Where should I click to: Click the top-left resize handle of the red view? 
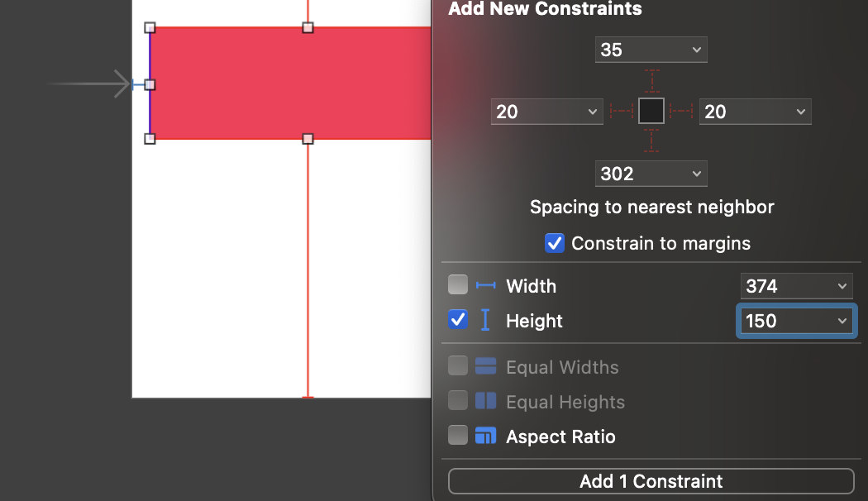coord(150,27)
